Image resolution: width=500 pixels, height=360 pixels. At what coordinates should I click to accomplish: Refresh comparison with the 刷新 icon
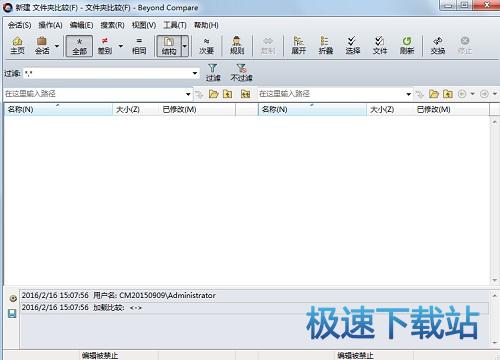[x=407, y=46]
